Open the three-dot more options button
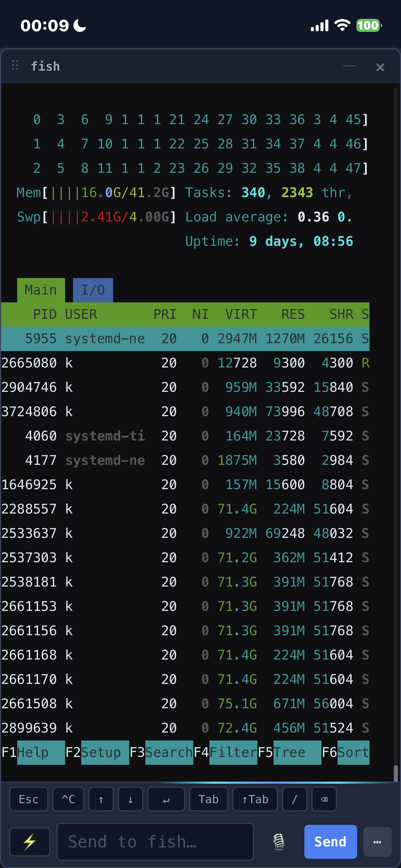 [377, 842]
